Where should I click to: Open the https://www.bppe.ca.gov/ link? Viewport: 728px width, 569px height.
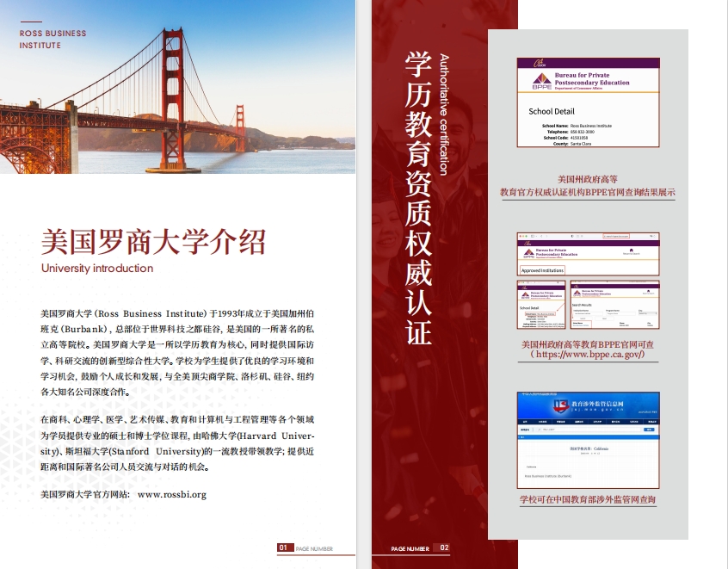click(589, 355)
